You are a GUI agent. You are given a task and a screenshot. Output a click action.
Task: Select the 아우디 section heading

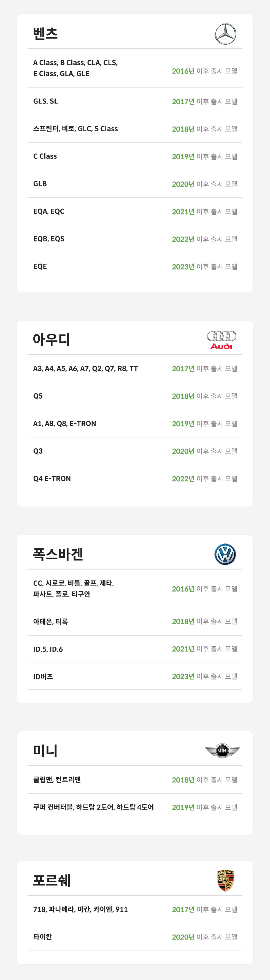coord(52,339)
